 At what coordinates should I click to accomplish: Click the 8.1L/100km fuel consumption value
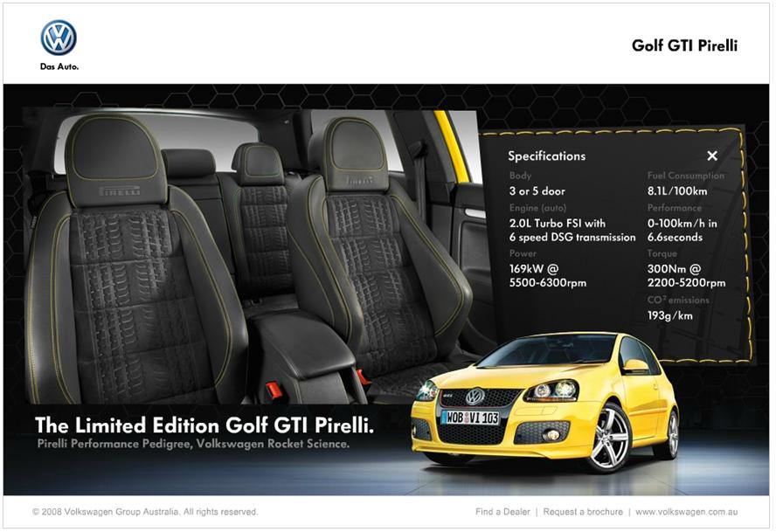[x=677, y=190]
